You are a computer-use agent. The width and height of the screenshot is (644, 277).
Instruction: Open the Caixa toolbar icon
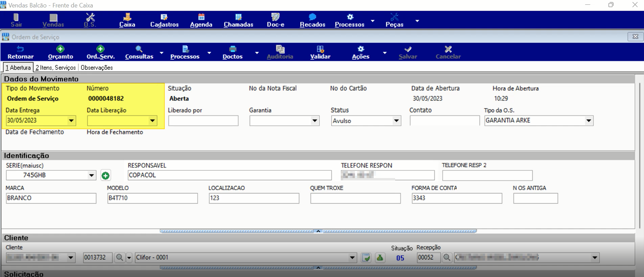click(x=127, y=17)
